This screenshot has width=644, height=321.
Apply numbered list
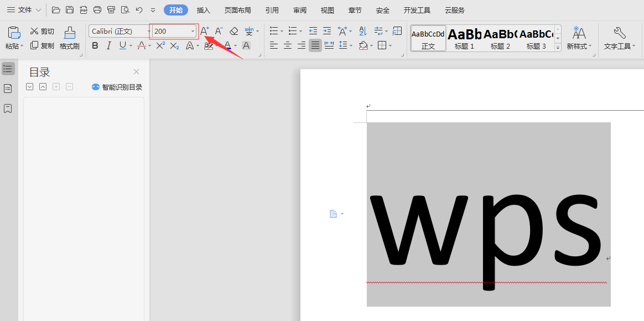coord(293,31)
